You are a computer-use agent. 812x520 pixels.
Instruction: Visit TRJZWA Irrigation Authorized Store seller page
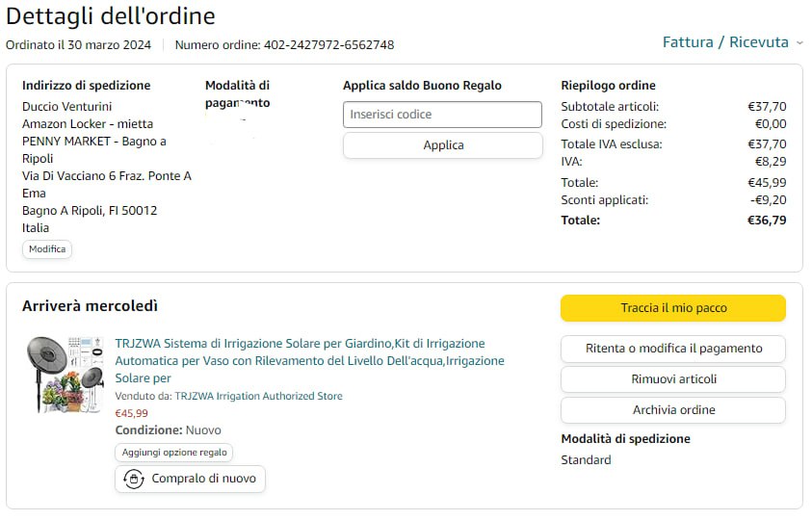tap(258, 396)
